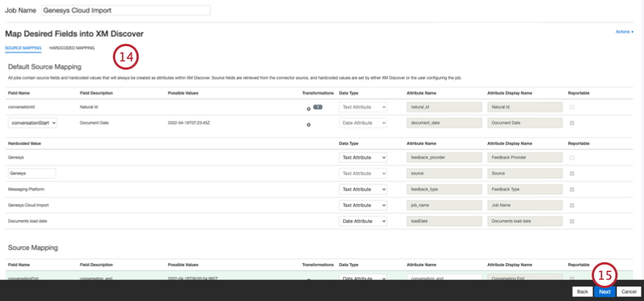Click the conversation_end attribute name field
The image size is (644, 301).
(444, 277)
